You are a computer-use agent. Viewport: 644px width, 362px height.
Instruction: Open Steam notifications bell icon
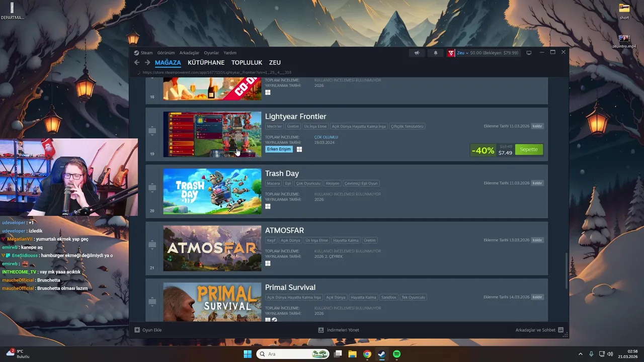[x=436, y=53]
